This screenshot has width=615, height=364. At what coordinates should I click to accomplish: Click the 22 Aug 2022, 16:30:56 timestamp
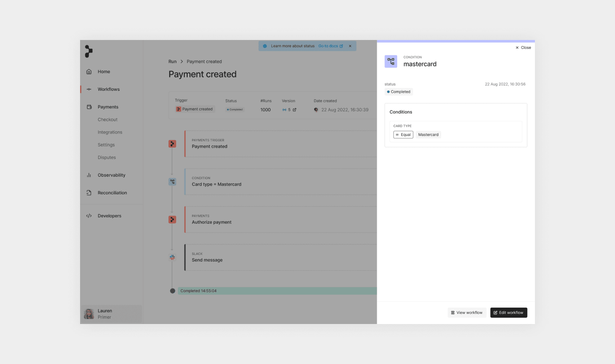(505, 84)
